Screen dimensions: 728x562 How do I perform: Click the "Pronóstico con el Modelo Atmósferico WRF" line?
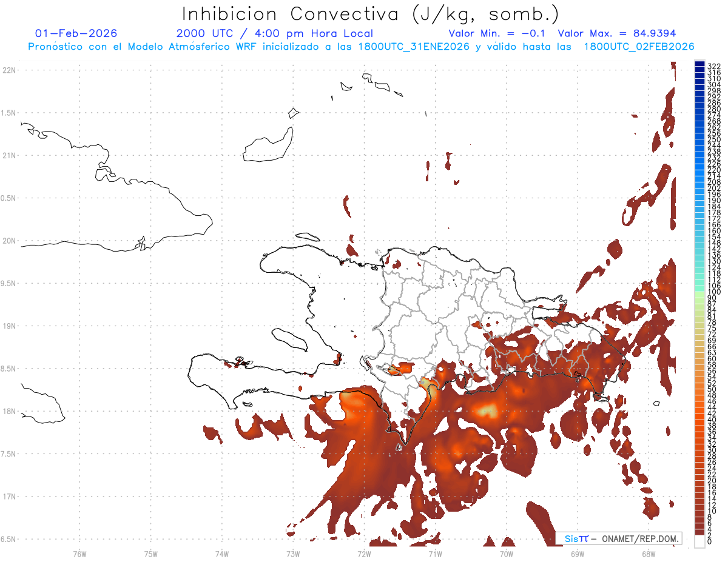[361, 46]
